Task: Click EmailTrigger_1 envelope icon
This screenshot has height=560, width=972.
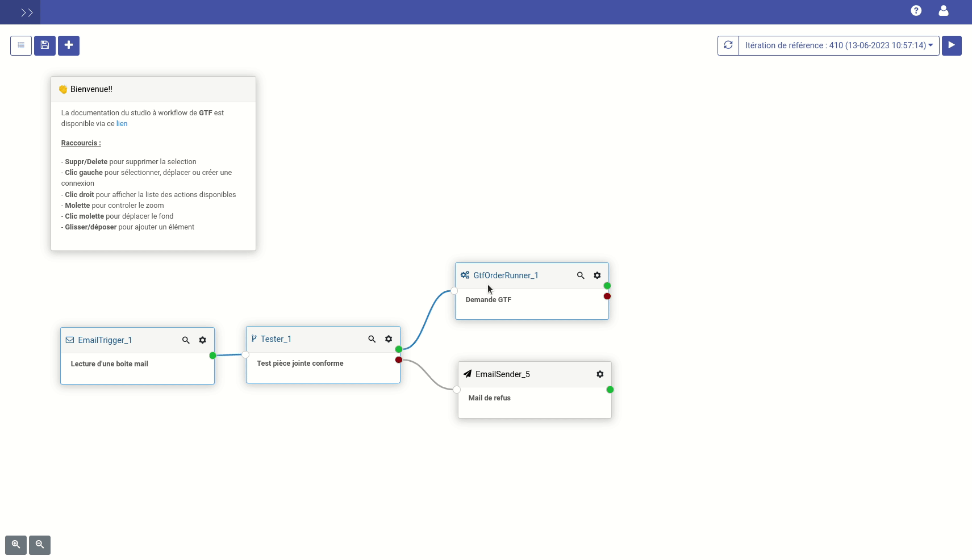Action: point(70,340)
